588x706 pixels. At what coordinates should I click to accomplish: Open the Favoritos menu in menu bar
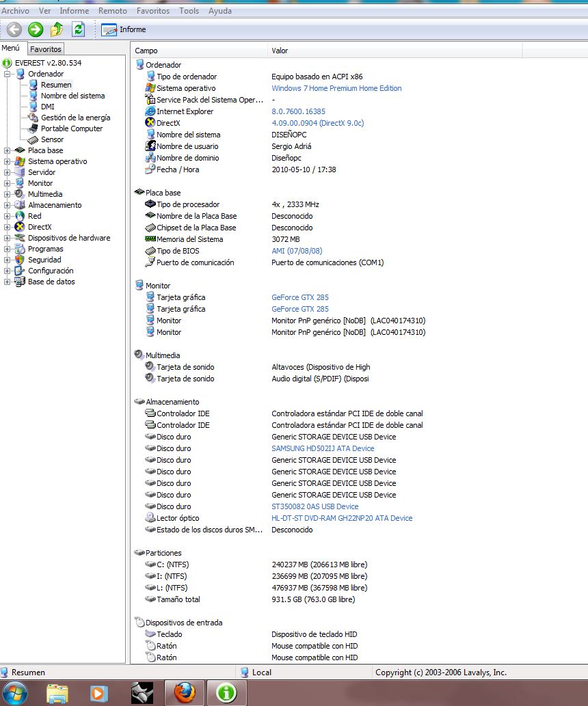point(153,11)
